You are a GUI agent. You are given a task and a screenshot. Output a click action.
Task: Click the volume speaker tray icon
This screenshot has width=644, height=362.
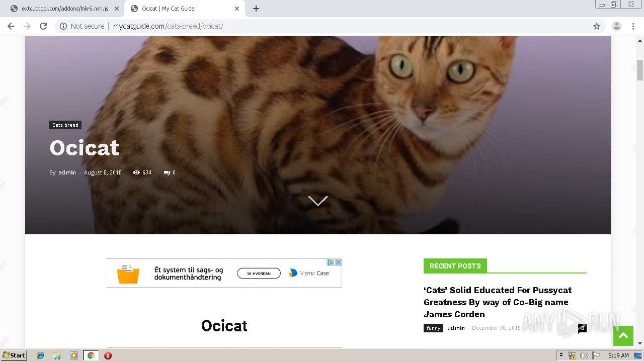point(584,355)
